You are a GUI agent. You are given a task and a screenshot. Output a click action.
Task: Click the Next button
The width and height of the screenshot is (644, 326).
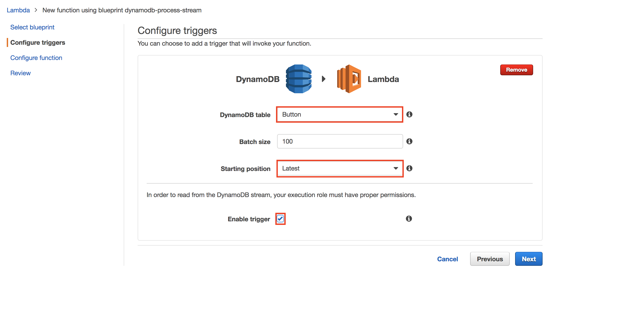529,259
